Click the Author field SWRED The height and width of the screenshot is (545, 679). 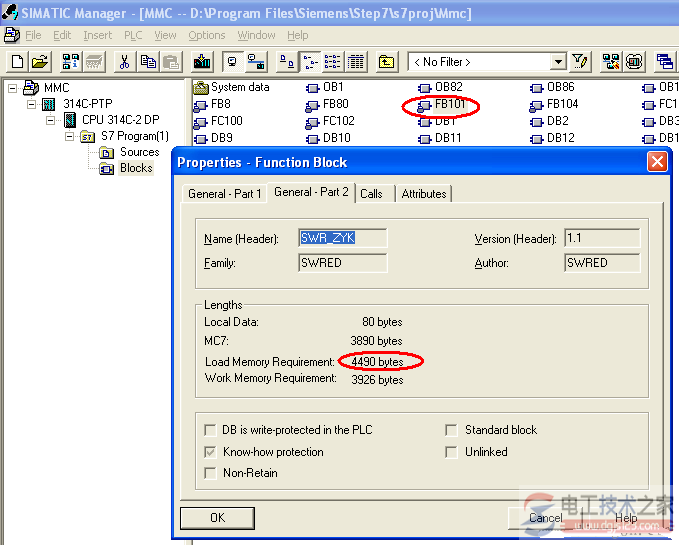click(x=602, y=263)
